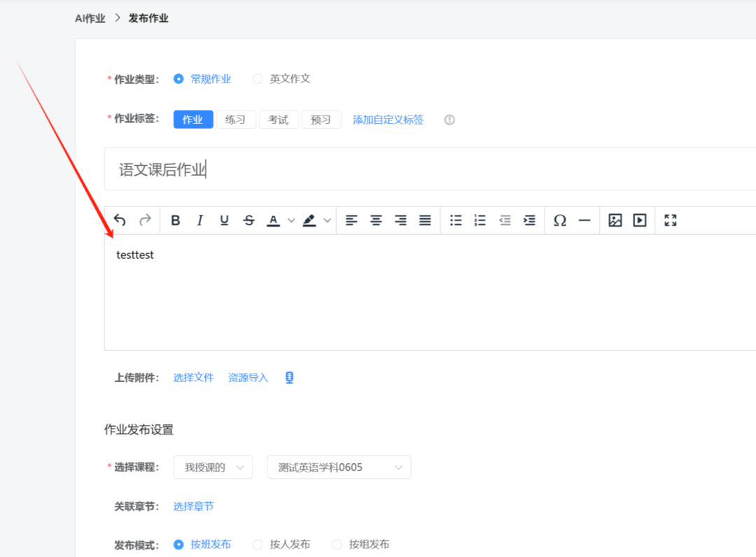Click into the editor body with testtest
Image resolution: width=756 pixels, height=557 pixels.
(430, 292)
